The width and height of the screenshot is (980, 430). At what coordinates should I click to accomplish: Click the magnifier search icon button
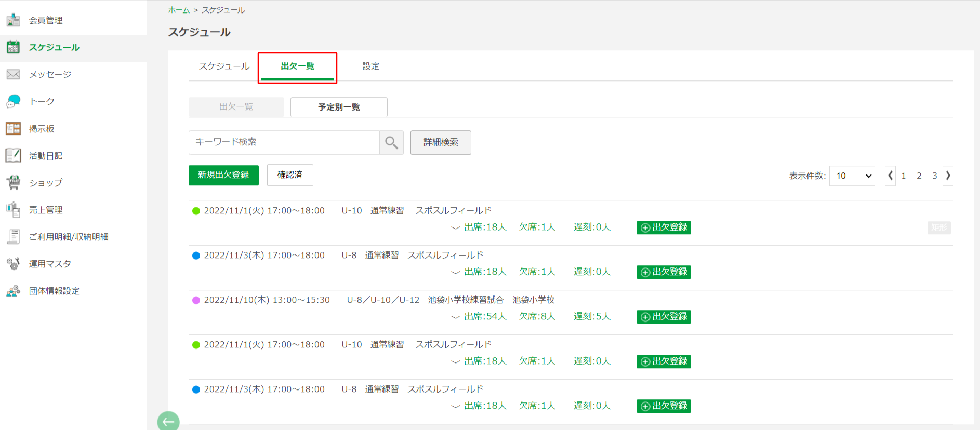(391, 142)
